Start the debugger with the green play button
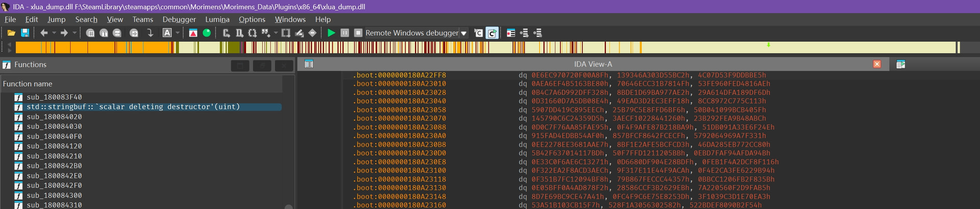 [x=331, y=33]
